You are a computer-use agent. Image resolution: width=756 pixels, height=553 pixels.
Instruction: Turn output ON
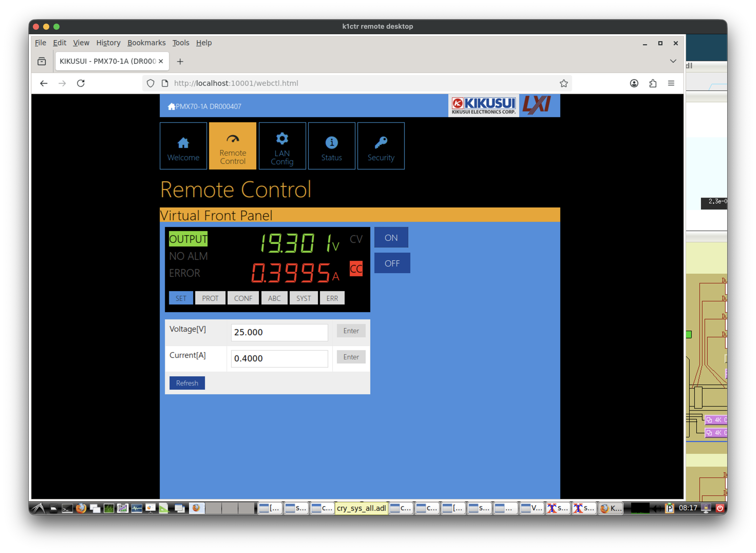391,238
